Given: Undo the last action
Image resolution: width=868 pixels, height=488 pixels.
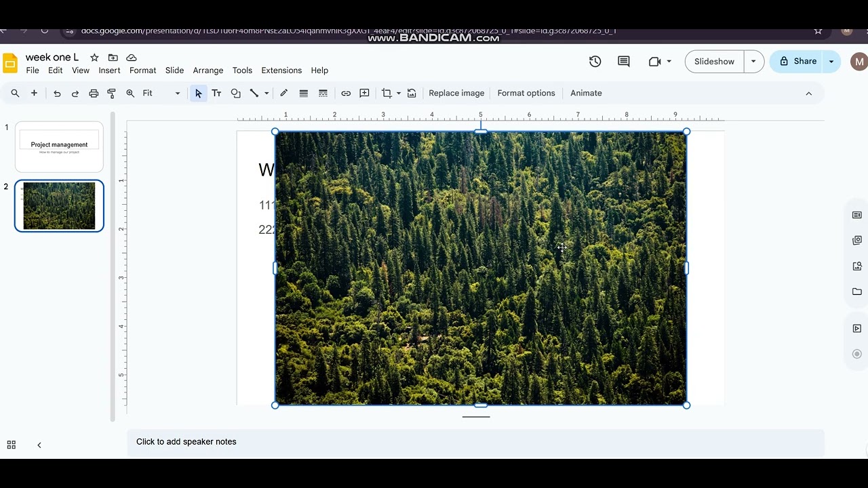Looking at the screenshot, I should click(x=57, y=94).
